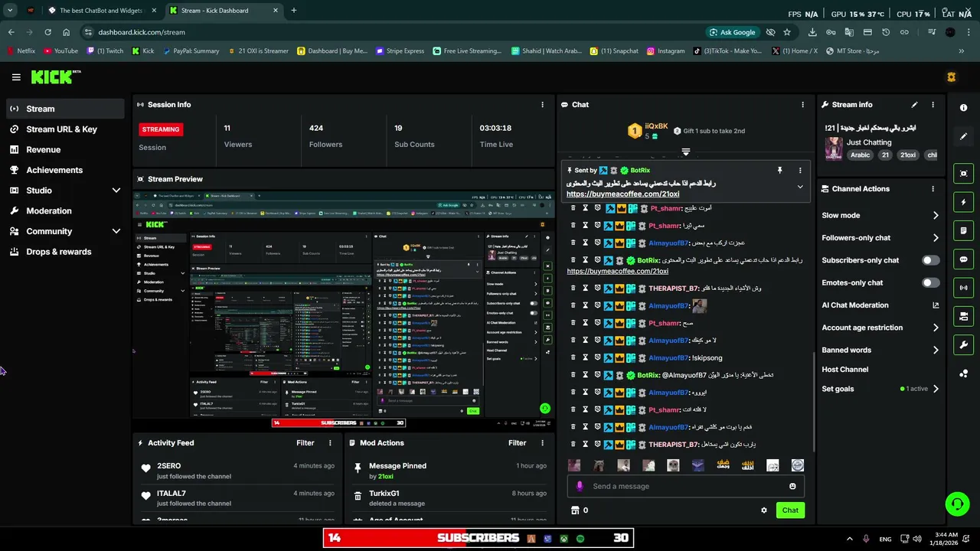Open Account age restriction settings arrow

936,328
